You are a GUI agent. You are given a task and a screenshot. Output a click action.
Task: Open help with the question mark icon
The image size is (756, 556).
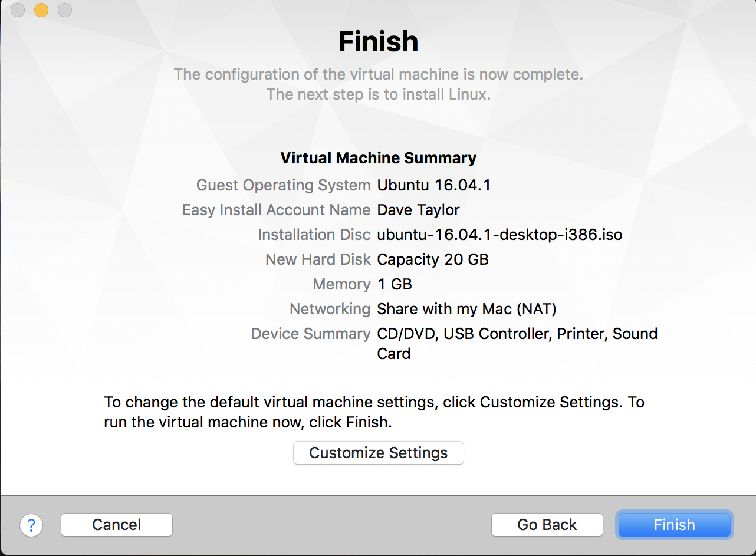click(31, 525)
